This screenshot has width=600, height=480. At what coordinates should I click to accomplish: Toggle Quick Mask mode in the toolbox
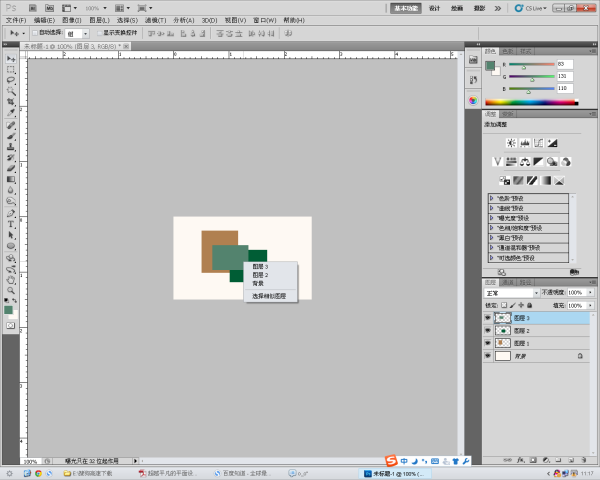[x=10, y=325]
